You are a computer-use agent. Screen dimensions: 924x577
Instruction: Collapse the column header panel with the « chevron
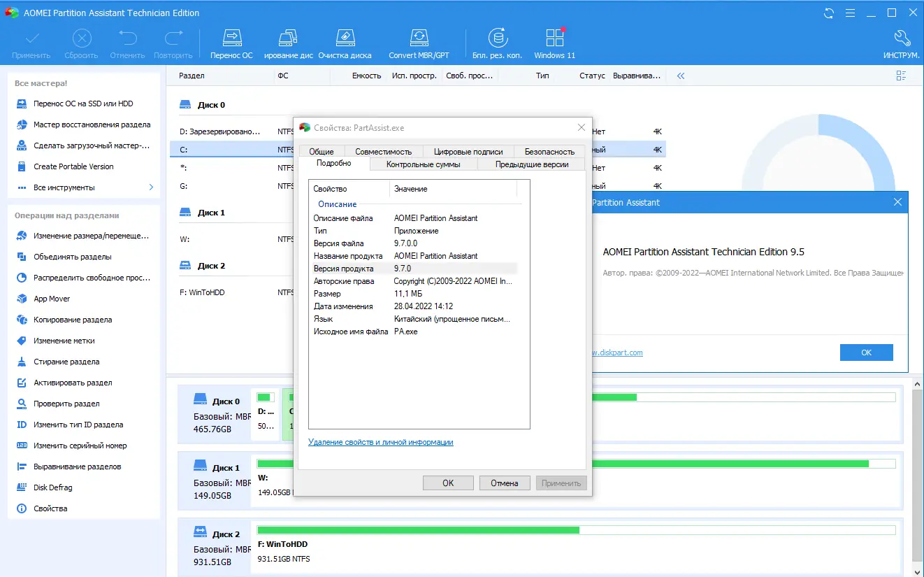pyautogui.click(x=680, y=76)
